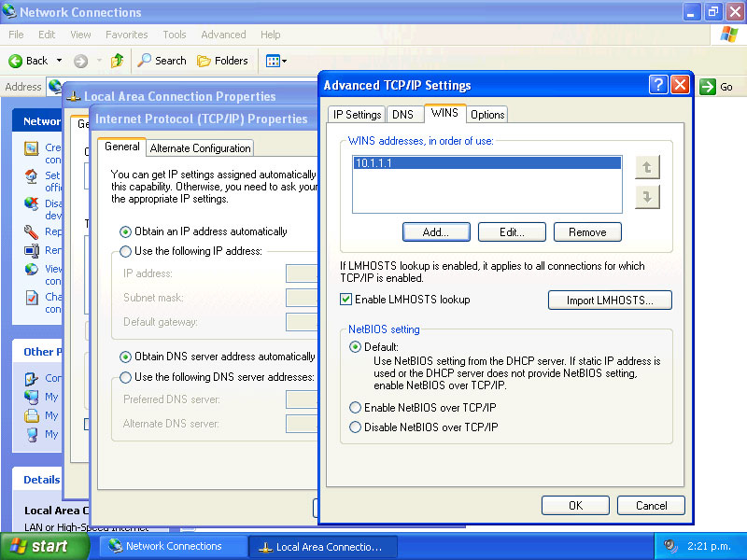This screenshot has width=747, height=560.
Task: Switch to Network Connections taskbar button
Action: tap(173, 546)
